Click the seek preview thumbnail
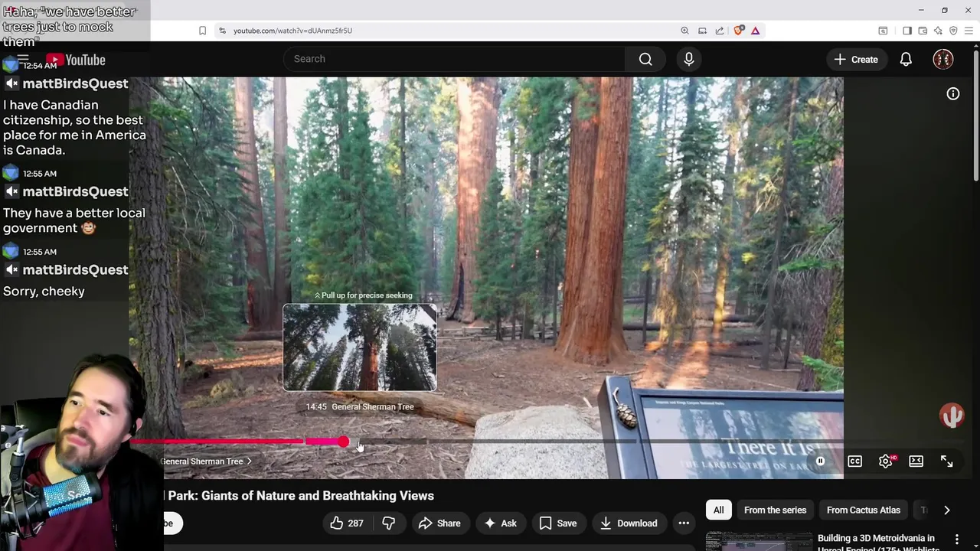Screen dimensions: 980x551 (360, 347)
